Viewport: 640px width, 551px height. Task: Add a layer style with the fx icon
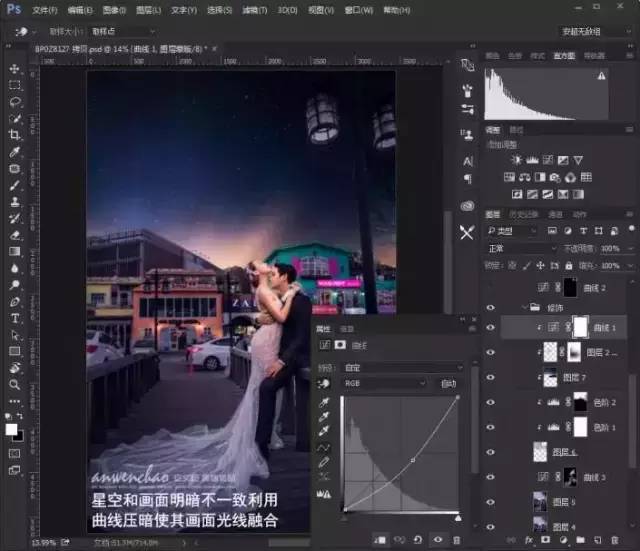529,540
